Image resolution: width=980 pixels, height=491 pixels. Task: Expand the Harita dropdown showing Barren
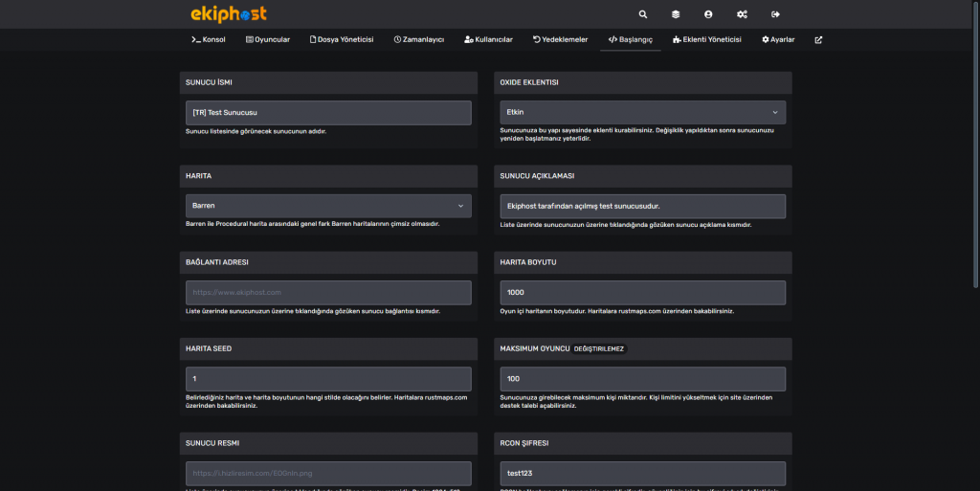coord(328,206)
